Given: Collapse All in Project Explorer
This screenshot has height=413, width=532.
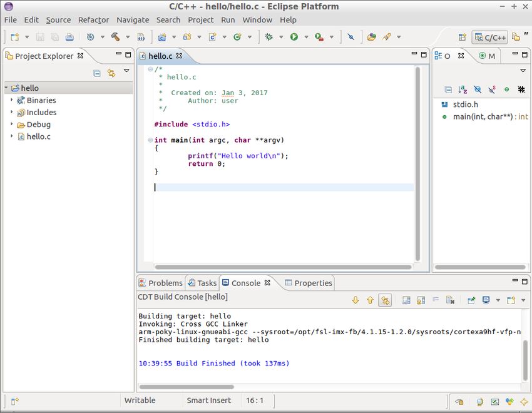Looking at the screenshot, I should pyautogui.click(x=97, y=73).
